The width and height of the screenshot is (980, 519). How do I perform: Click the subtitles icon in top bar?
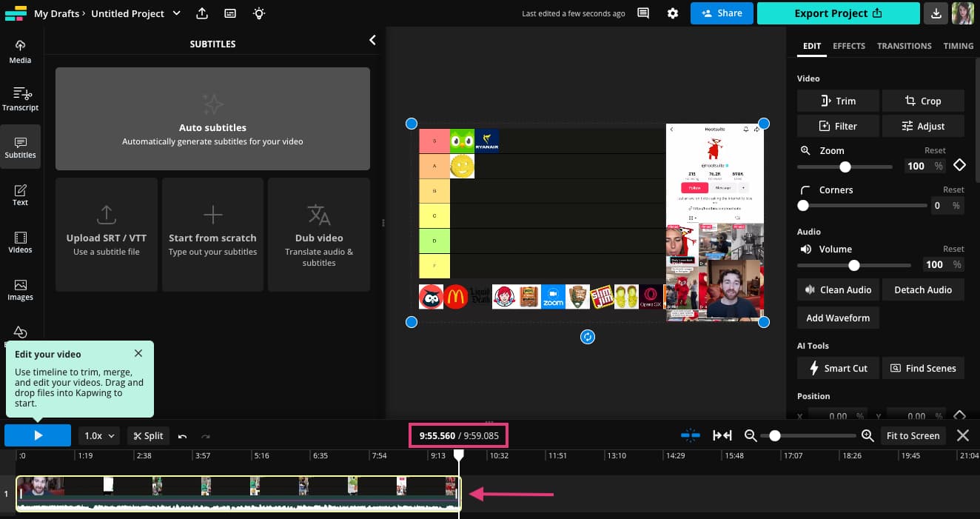pos(230,13)
